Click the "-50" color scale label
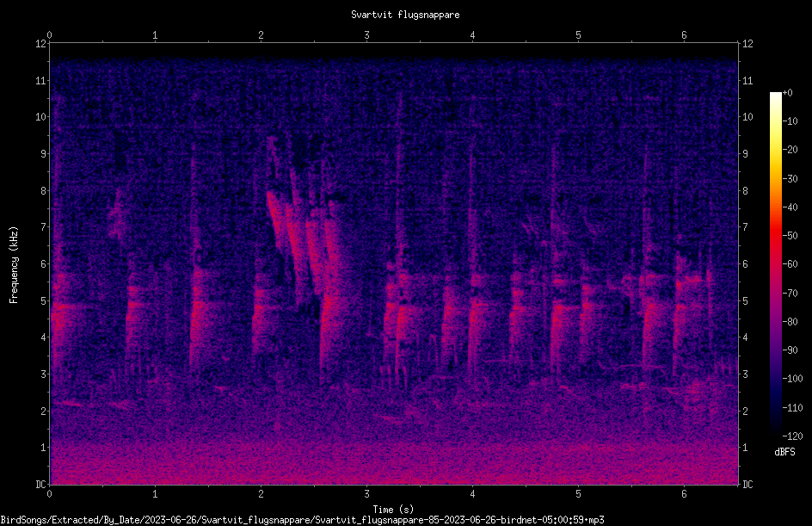This screenshot has height=526, width=812. pos(790,236)
